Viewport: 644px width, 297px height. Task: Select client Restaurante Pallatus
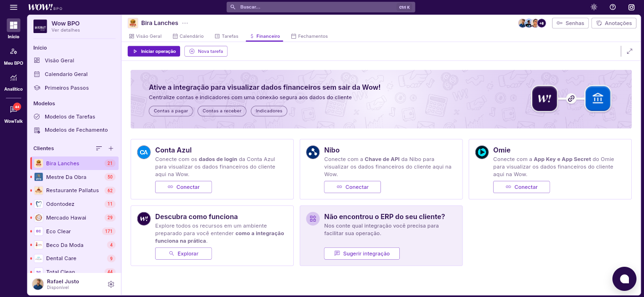(74, 190)
